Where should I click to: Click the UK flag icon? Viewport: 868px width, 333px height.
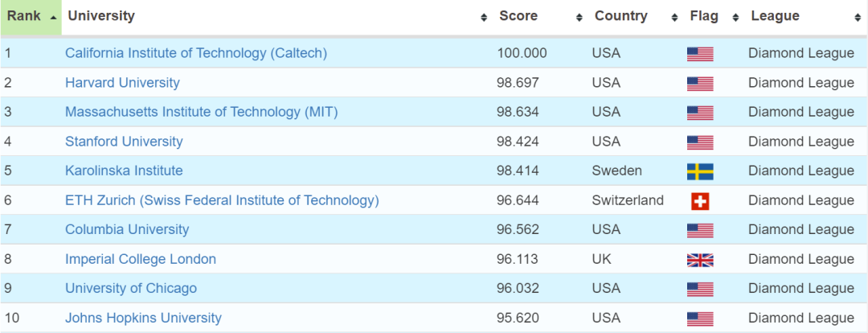[700, 260]
